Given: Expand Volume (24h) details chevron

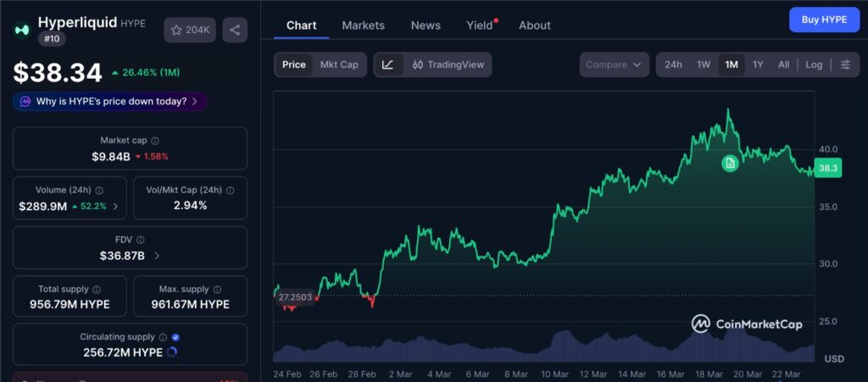Looking at the screenshot, I should (115, 207).
